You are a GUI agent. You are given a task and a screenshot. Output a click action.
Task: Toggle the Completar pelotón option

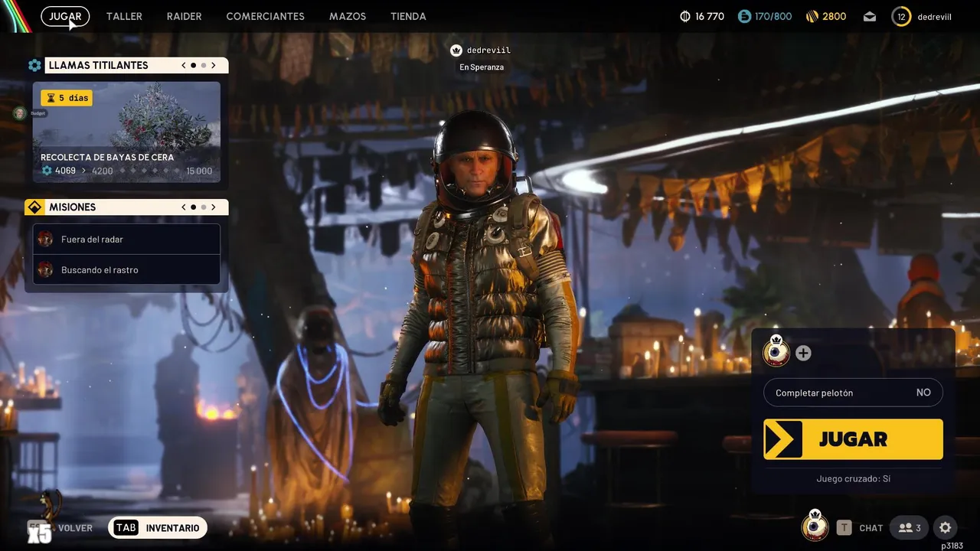[853, 393]
